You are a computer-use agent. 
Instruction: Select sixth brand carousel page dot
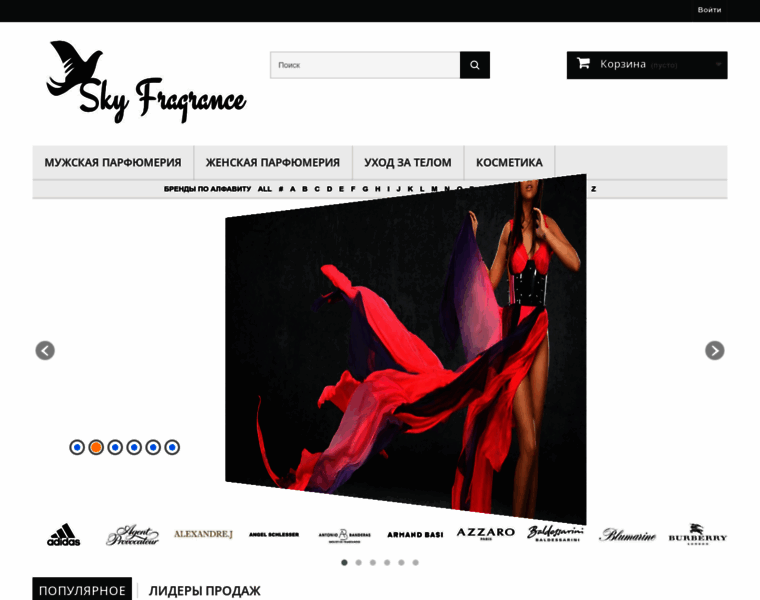pos(415,563)
